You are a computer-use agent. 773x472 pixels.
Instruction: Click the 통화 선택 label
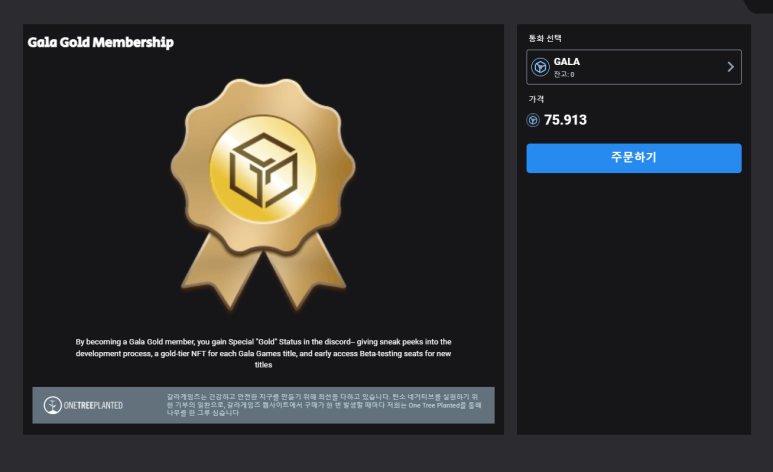tap(545, 38)
